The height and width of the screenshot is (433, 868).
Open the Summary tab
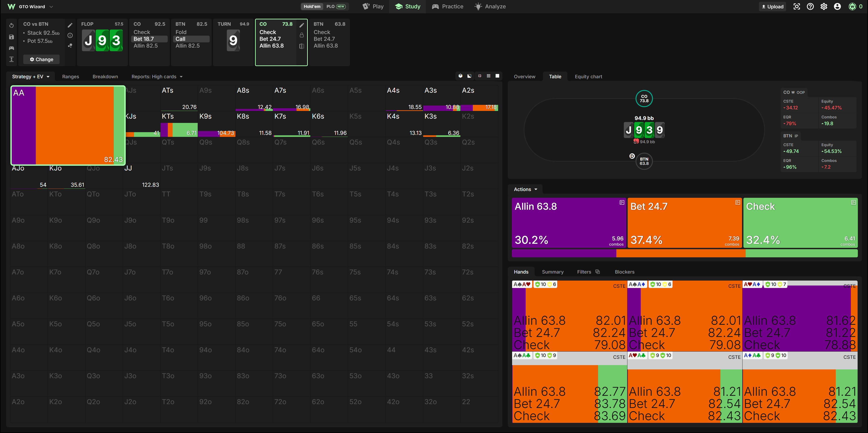(553, 272)
